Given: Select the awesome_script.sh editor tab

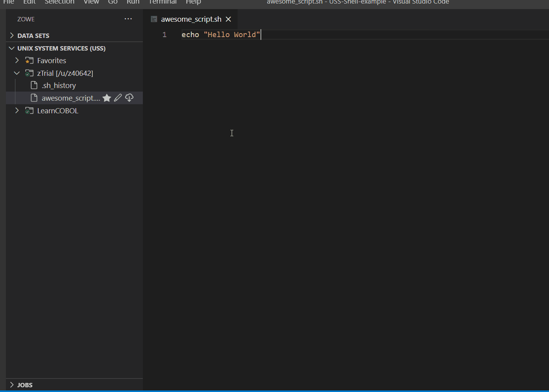Looking at the screenshot, I should (x=191, y=19).
